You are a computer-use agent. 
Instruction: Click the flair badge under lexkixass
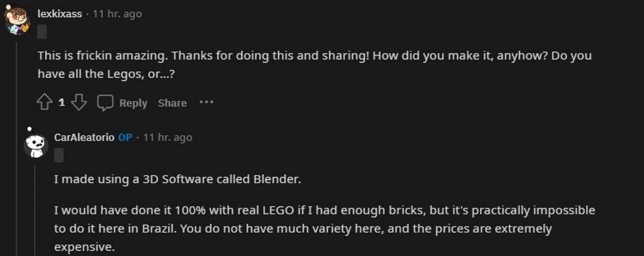[x=42, y=31]
